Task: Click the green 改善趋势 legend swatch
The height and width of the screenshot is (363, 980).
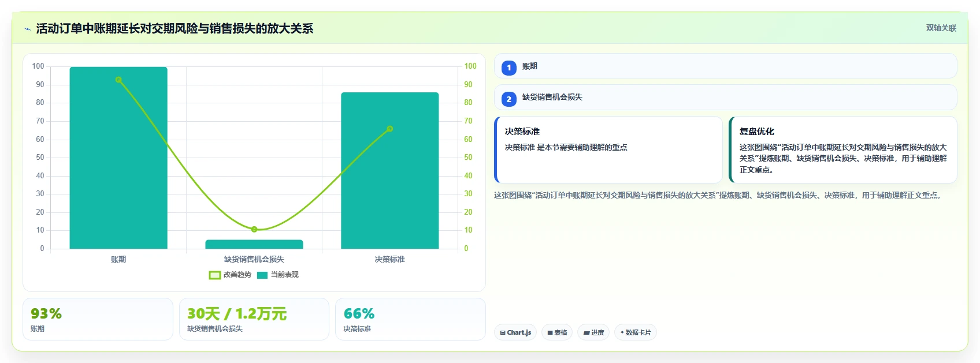Action: (214, 275)
